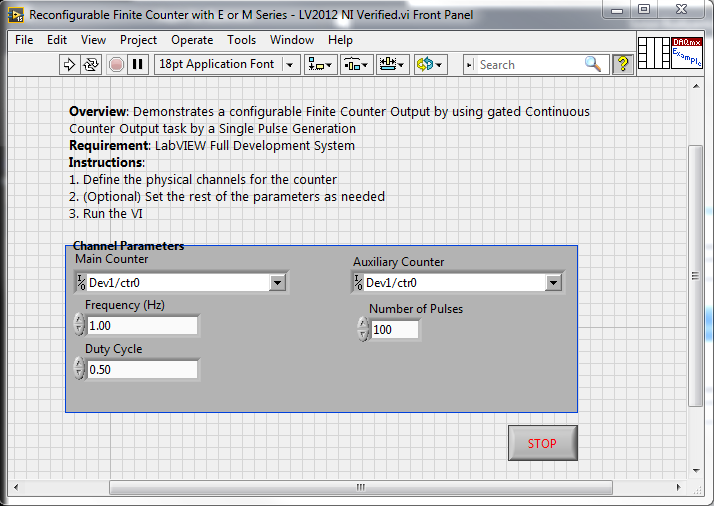Click the '3. Run the VI' instruction

coord(106,214)
